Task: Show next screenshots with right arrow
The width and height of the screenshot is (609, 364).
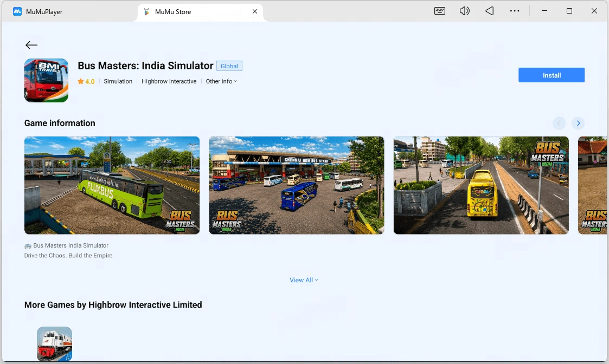Action: pyautogui.click(x=578, y=123)
